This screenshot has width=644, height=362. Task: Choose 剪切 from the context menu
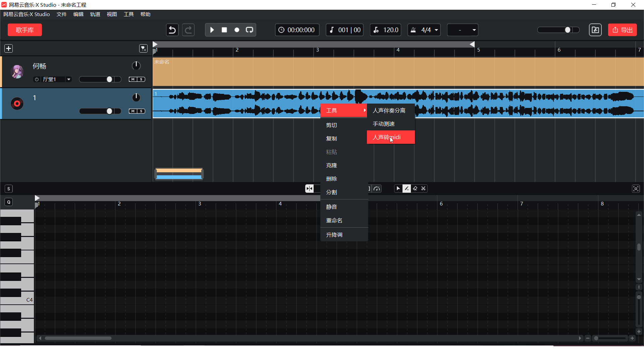point(344,125)
